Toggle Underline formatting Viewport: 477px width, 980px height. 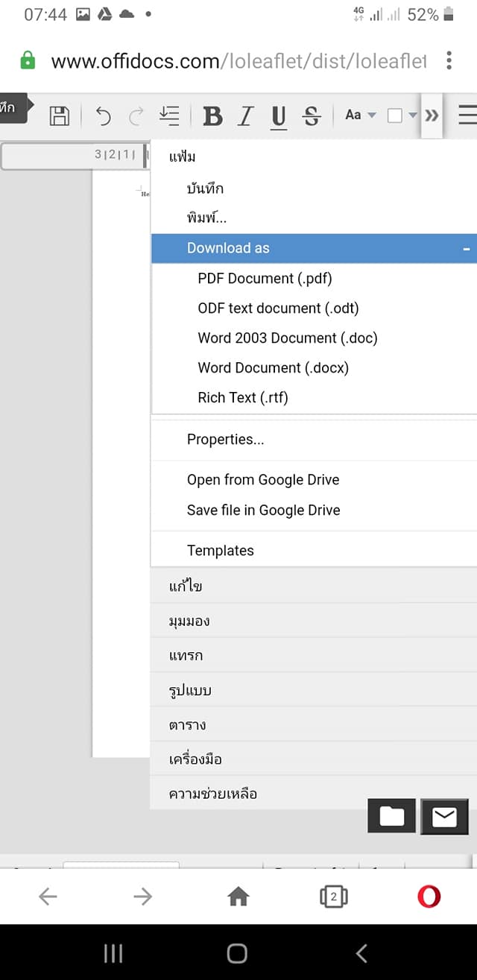[279, 116]
